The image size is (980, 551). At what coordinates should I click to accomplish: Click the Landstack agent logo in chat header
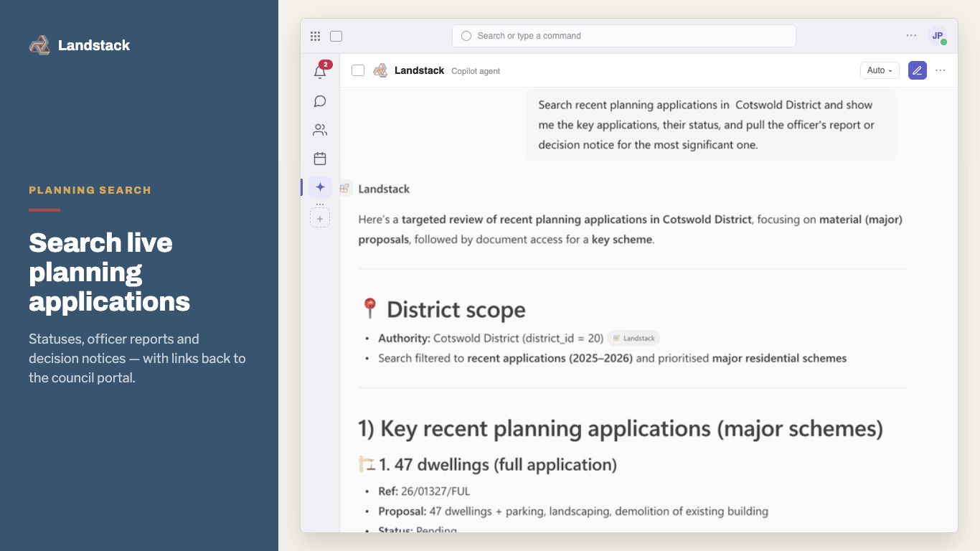tap(380, 70)
